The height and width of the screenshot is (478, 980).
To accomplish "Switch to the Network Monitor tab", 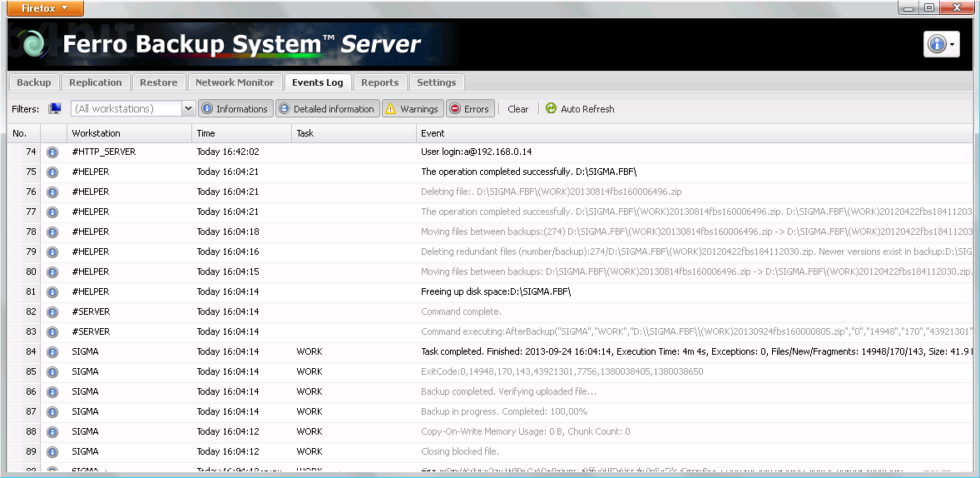I will [234, 82].
